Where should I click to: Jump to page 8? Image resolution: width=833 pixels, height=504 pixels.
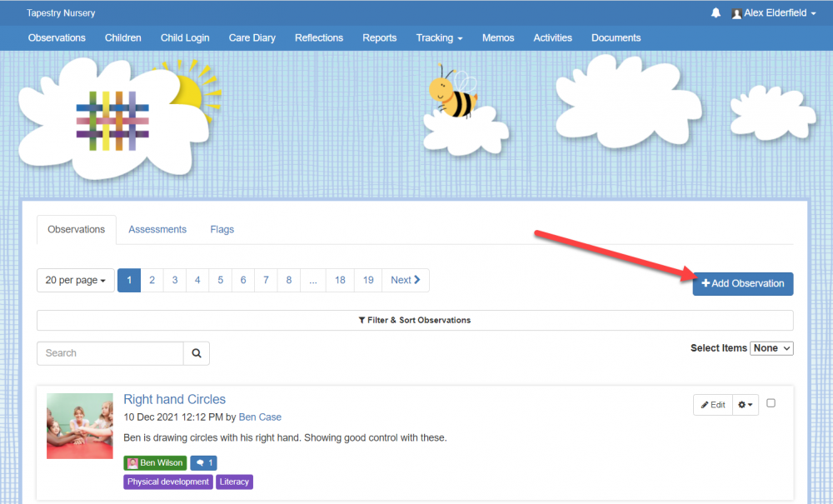289,280
